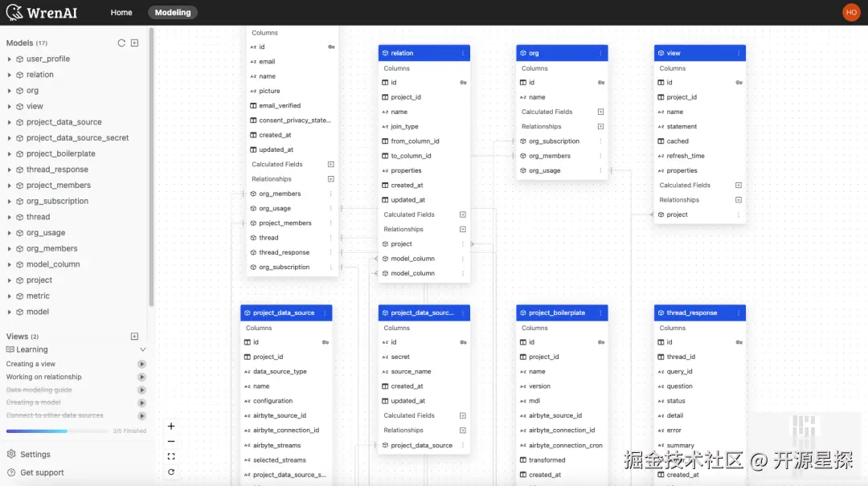
Task: Open project_boilerplate card options menu
Action: coord(600,312)
